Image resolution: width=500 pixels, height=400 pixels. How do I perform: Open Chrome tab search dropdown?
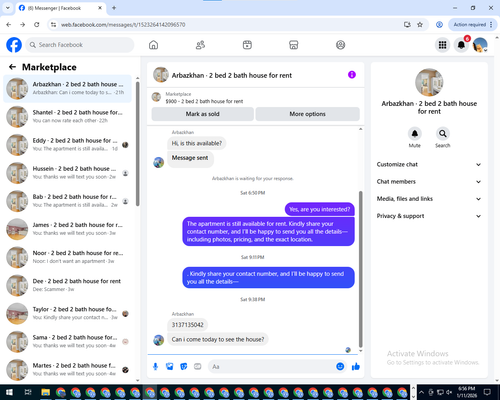pyautogui.click(x=8, y=8)
